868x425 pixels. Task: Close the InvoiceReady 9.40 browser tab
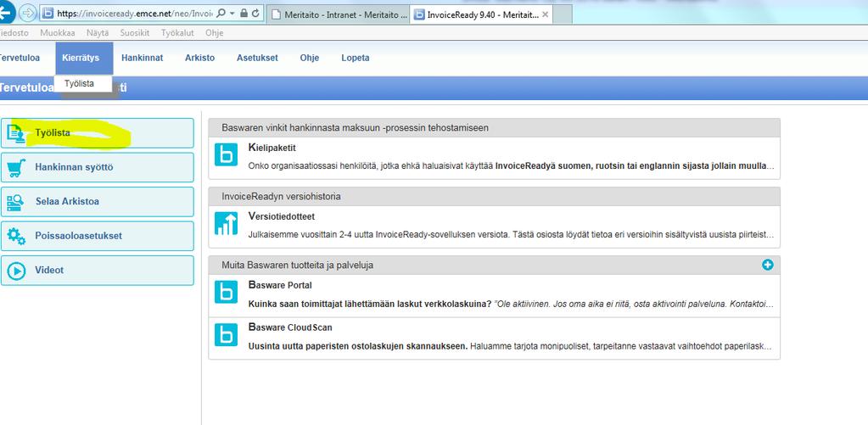pos(546,15)
